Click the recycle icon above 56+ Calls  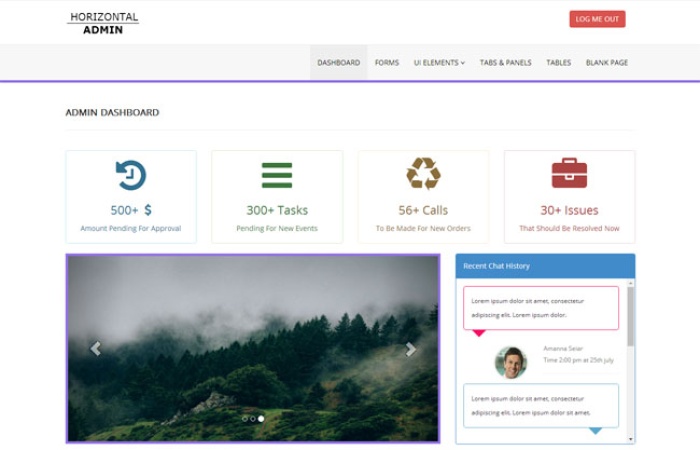[x=423, y=173]
